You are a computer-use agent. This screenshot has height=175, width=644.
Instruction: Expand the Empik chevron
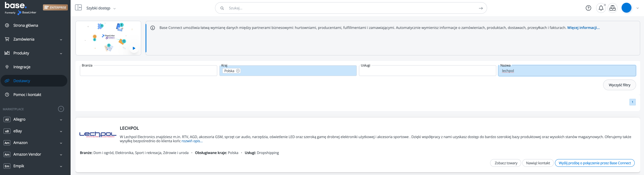pos(61,166)
